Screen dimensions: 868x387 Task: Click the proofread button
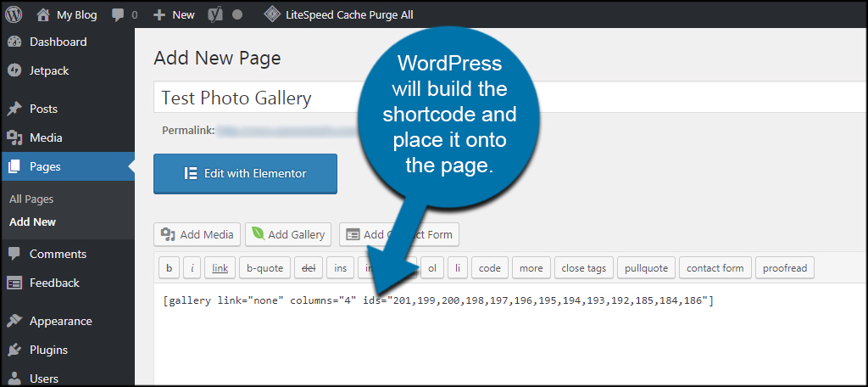tap(785, 268)
